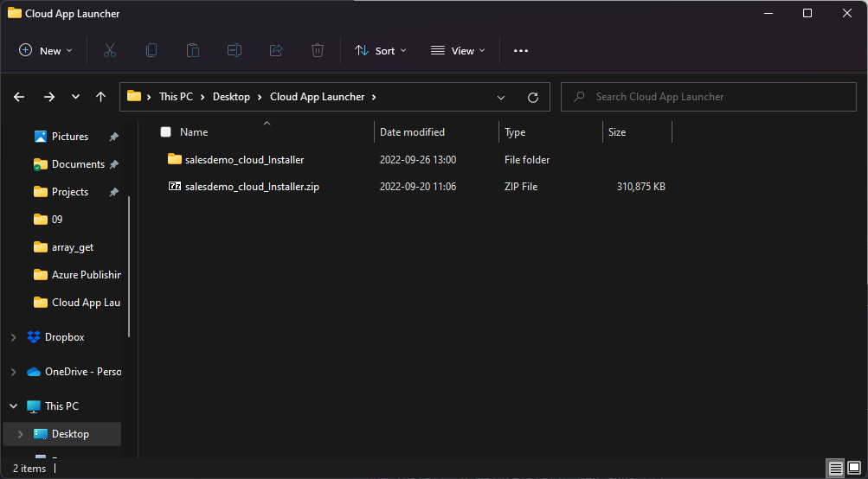Switch to details view in status bar

pos(836,469)
